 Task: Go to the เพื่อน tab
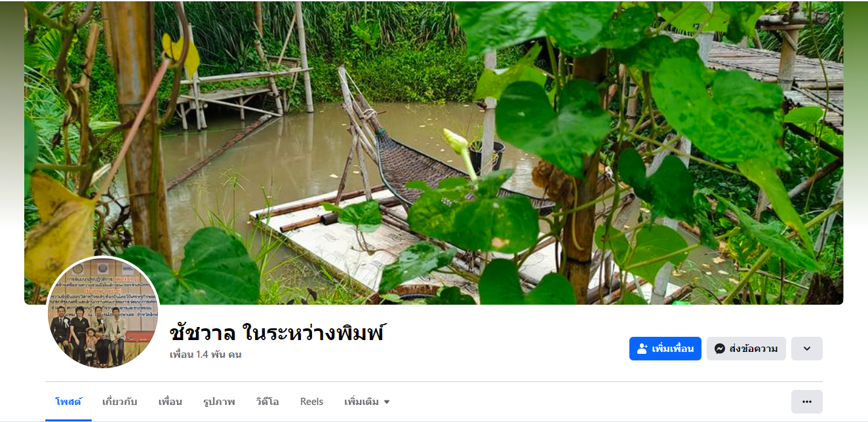[170, 402]
